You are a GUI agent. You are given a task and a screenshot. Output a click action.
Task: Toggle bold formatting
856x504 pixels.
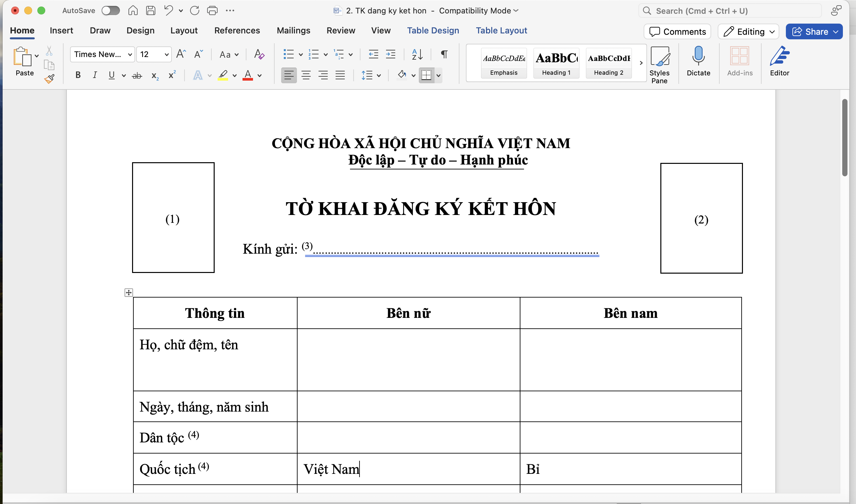pos(78,75)
